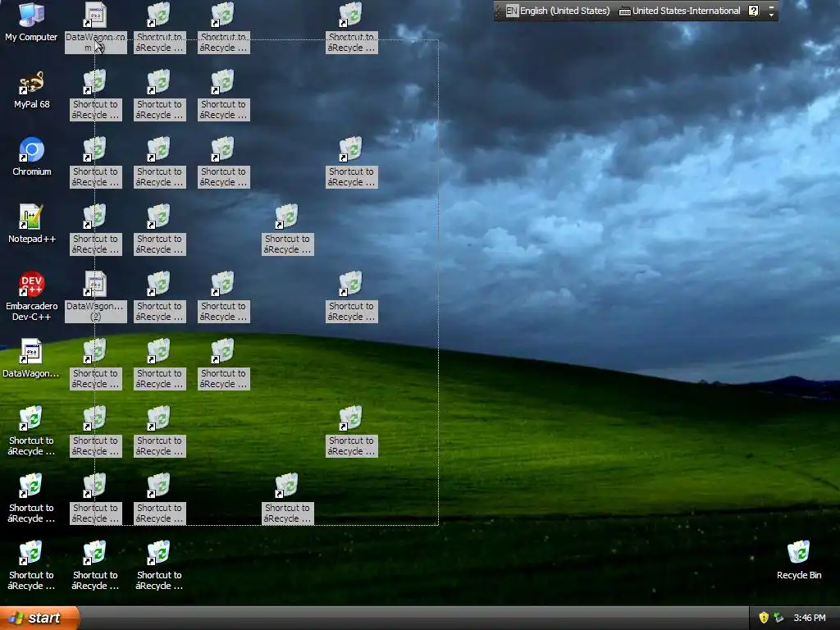The image size is (840, 630).
Task: Select the My Computer desktop icon
Action: [32, 21]
